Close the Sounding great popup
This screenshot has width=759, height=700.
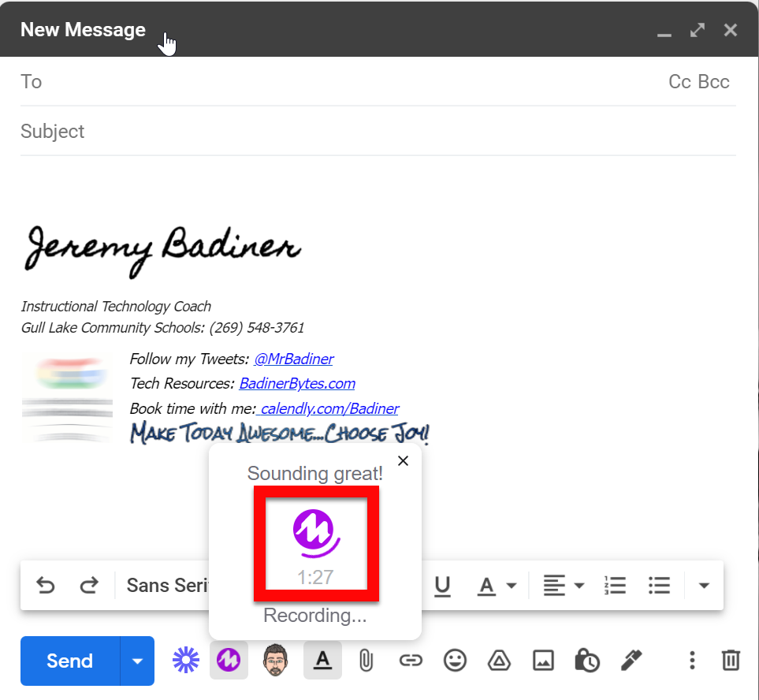[404, 461]
